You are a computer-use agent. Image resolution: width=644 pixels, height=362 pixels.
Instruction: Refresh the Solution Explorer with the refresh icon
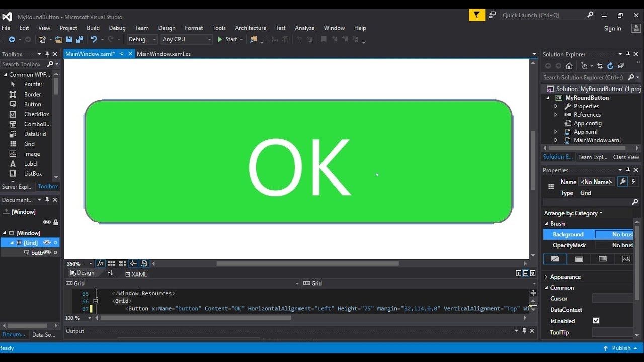pyautogui.click(x=610, y=66)
